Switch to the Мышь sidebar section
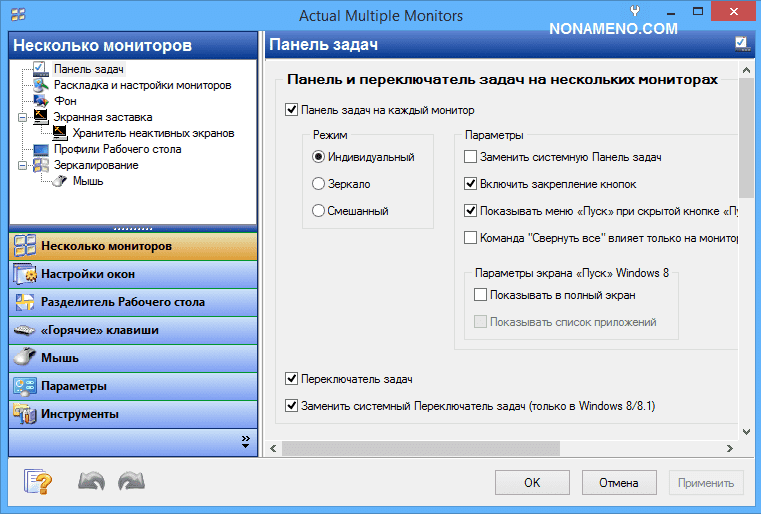The width and height of the screenshot is (761, 514). pyautogui.click(x=60, y=358)
